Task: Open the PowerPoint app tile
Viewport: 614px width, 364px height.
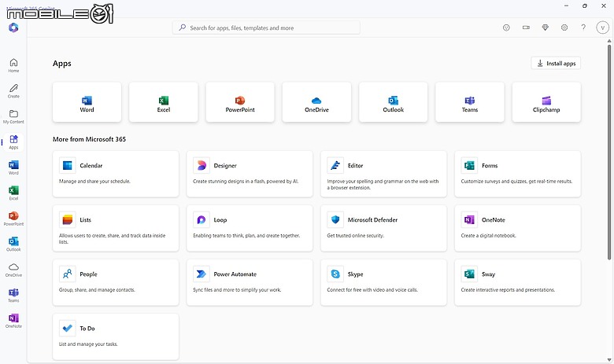Action: click(x=240, y=102)
